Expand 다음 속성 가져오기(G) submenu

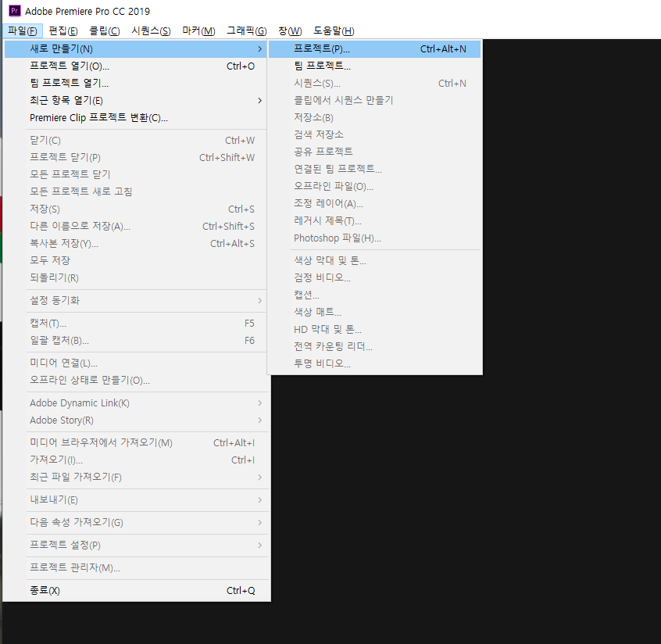tap(137, 523)
